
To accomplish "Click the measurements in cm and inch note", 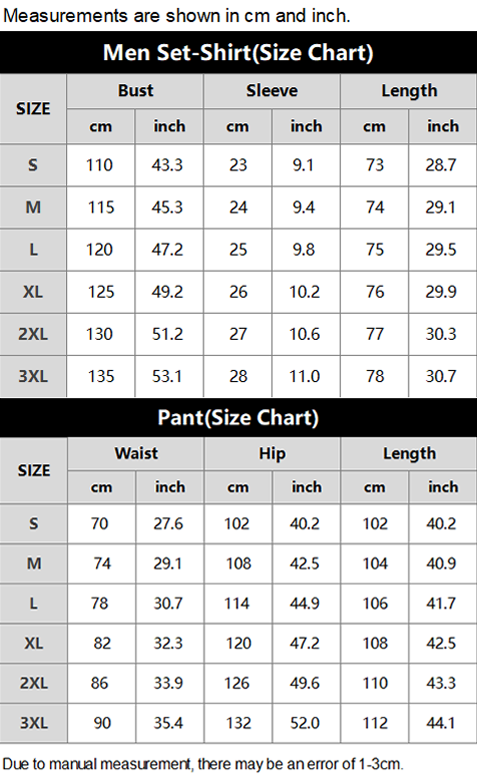I will point(177,15).
